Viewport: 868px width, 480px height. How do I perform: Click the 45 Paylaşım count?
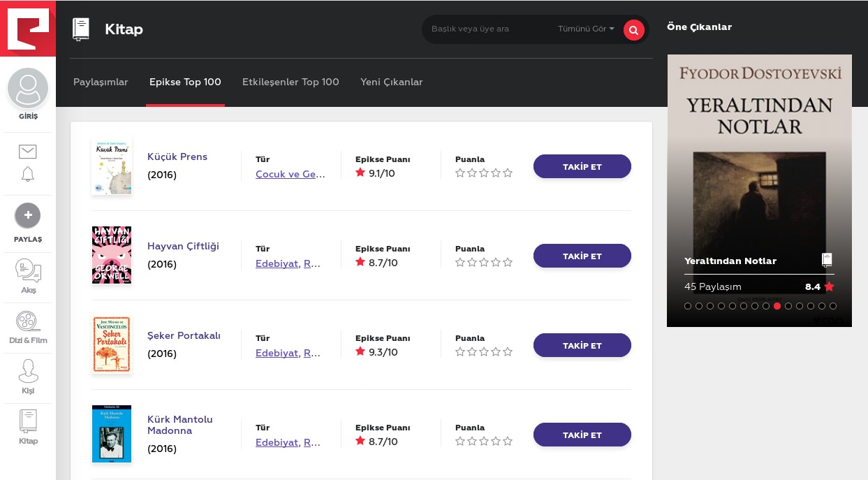pyautogui.click(x=713, y=286)
